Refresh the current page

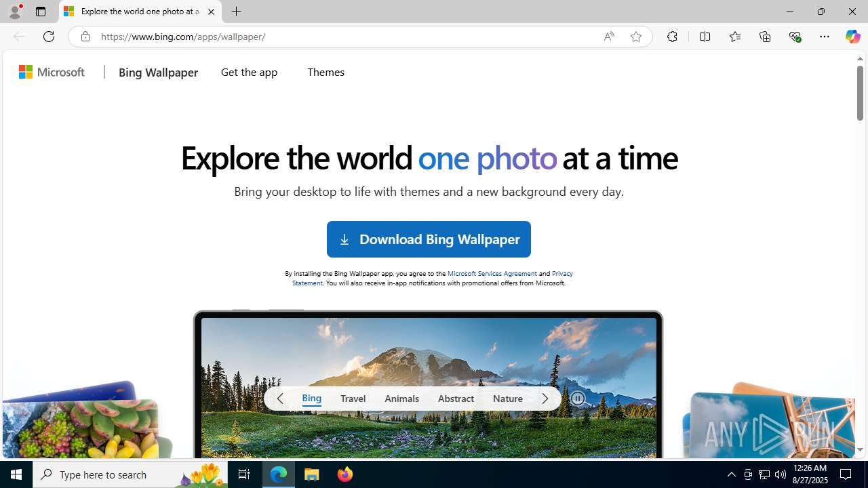click(x=49, y=37)
